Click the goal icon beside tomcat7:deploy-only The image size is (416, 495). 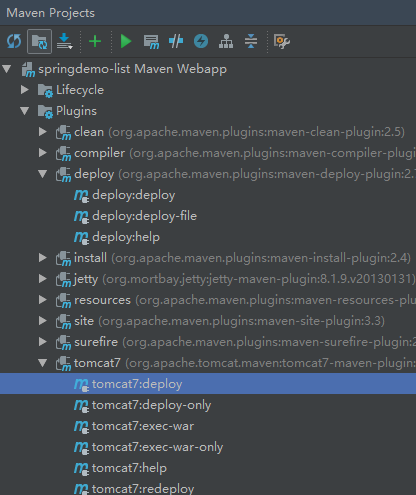(x=81, y=406)
